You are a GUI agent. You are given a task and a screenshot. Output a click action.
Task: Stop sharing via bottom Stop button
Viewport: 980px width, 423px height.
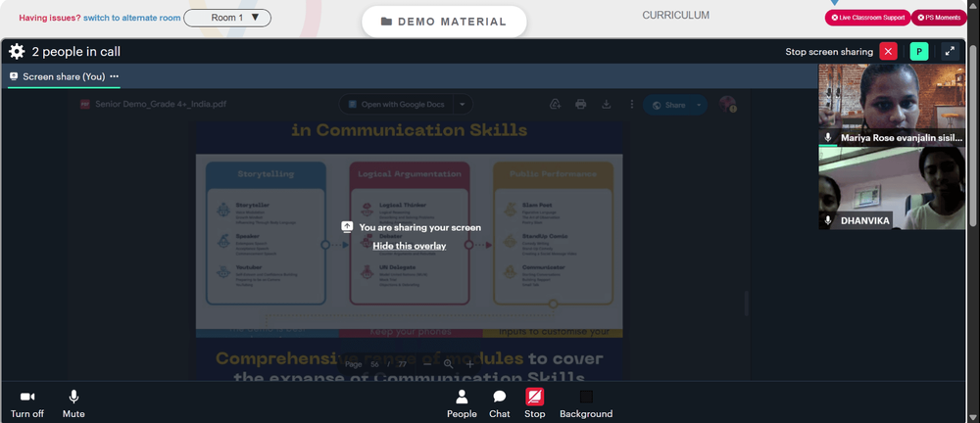[534, 403]
